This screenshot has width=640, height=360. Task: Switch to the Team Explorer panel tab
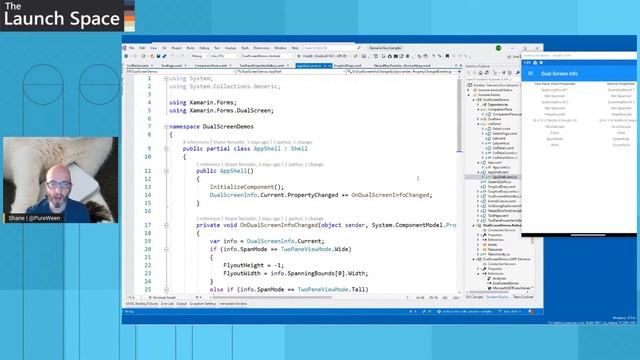pos(523,297)
